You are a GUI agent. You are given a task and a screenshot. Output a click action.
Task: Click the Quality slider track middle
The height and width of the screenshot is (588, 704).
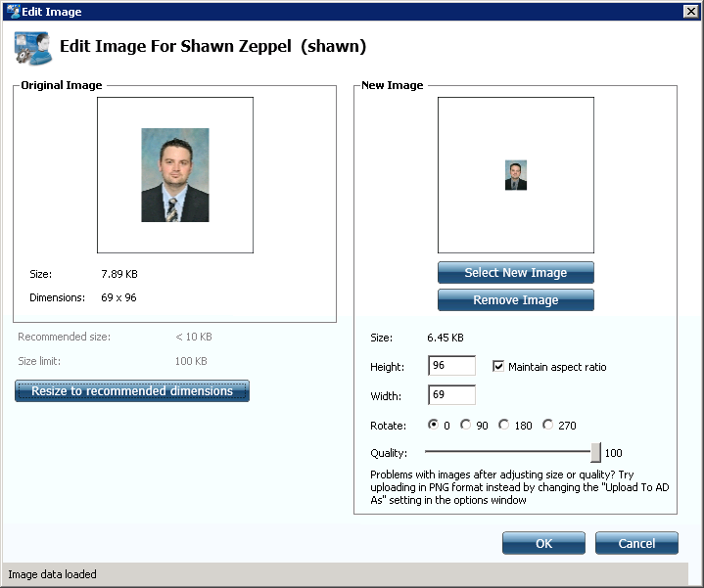508,452
